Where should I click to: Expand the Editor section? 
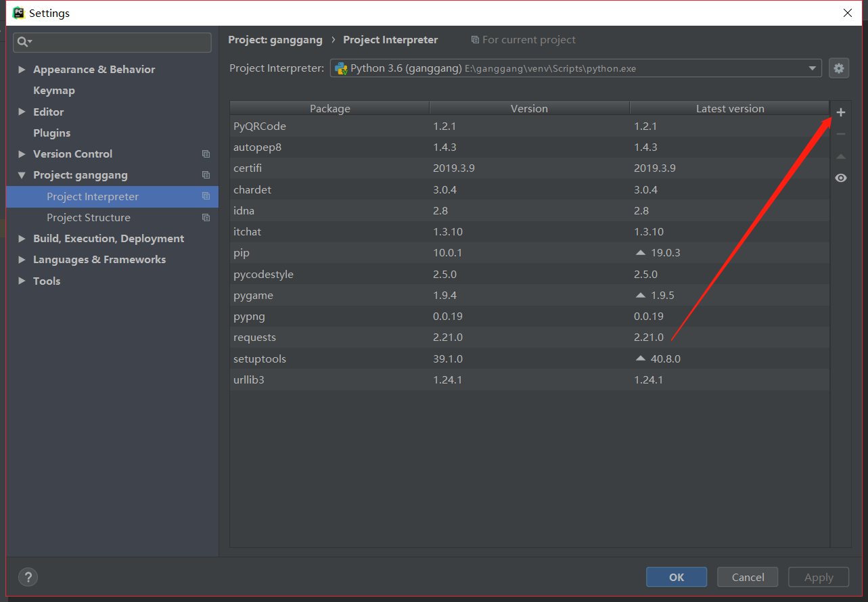pyautogui.click(x=22, y=112)
